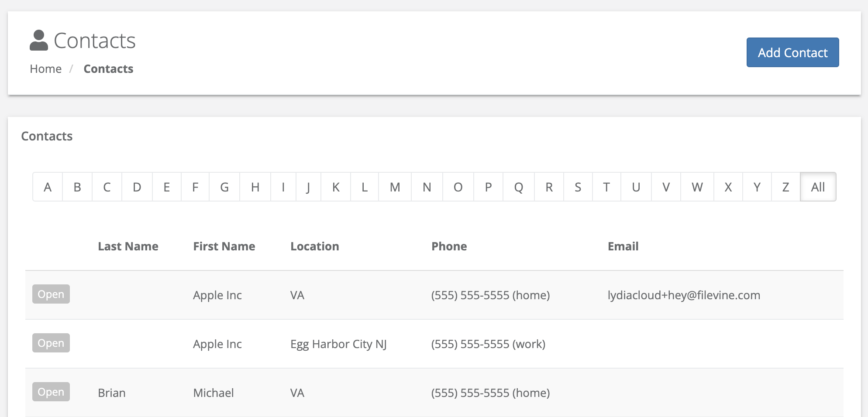This screenshot has height=417, width=868.
Task: Click the Last Name column header
Action: coord(128,246)
